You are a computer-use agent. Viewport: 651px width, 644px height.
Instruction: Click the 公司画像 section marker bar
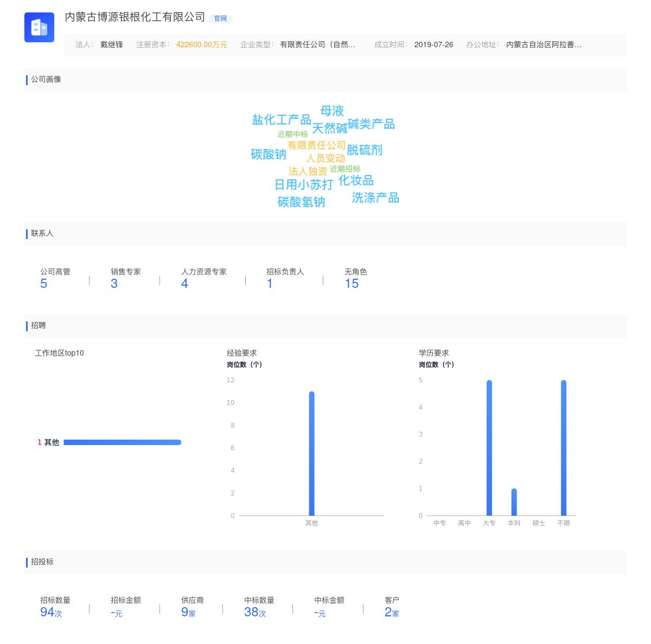[x=26, y=80]
